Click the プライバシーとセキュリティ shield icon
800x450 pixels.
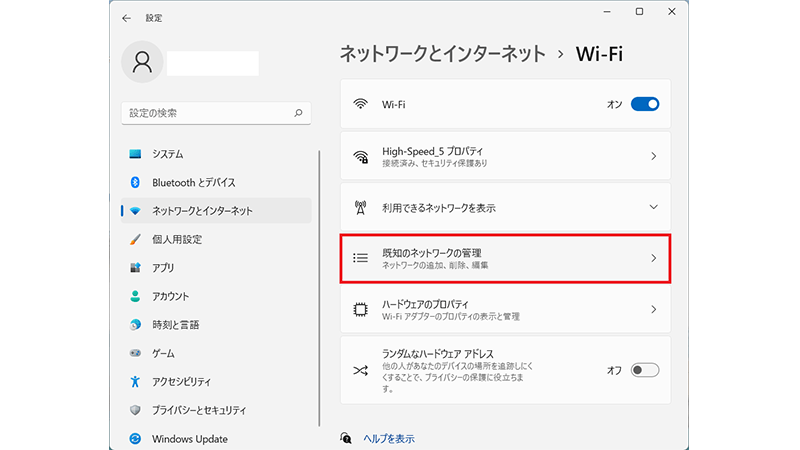[x=135, y=410]
